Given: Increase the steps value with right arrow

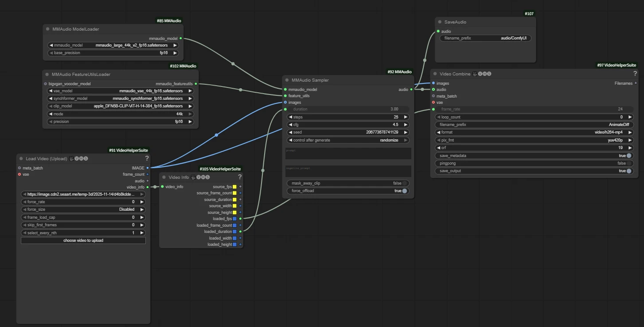Looking at the screenshot, I should click(406, 117).
